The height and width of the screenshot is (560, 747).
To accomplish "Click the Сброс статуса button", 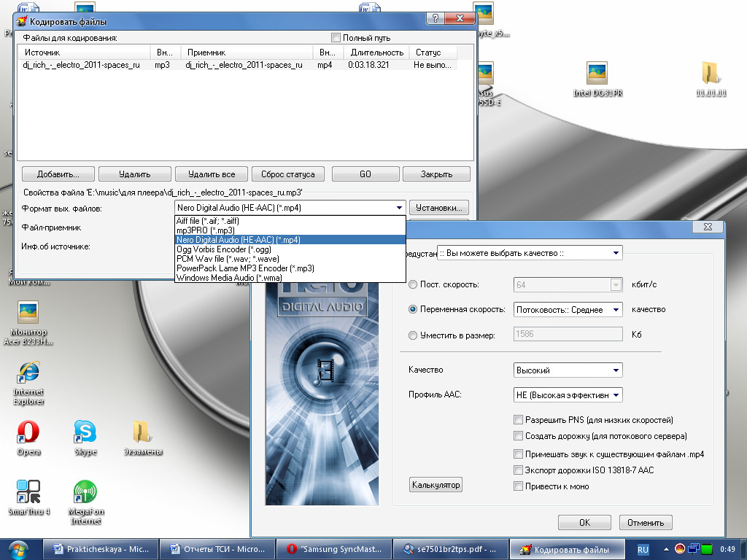I will (287, 174).
